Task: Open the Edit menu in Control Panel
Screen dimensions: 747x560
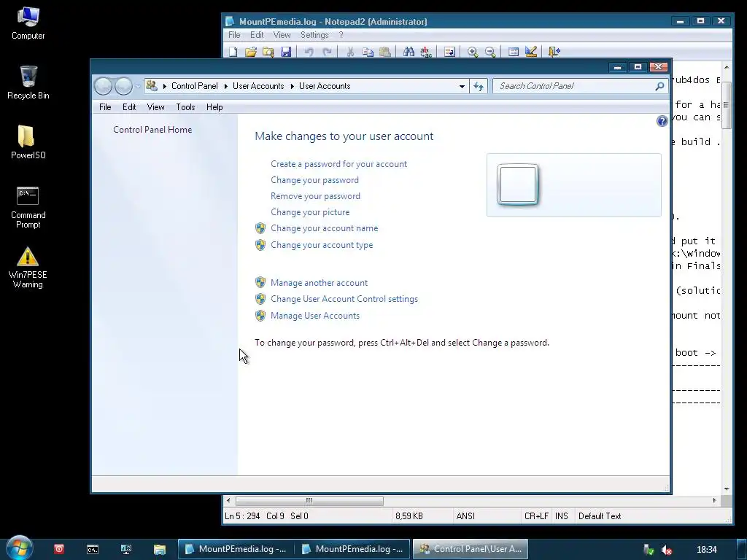Action: click(x=129, y=107)
